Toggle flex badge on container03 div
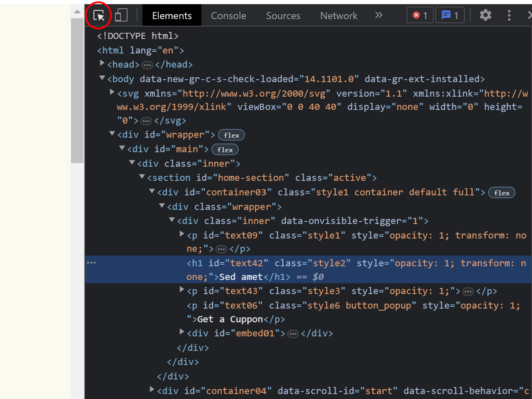Image resolution: width=532 pixels, height=399 pixels. 502,193
